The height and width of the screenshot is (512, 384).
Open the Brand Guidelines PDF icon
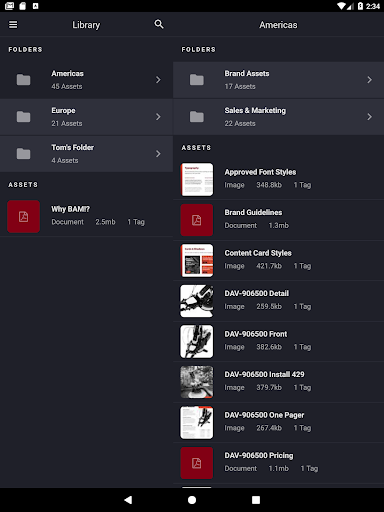coord(197,220)
